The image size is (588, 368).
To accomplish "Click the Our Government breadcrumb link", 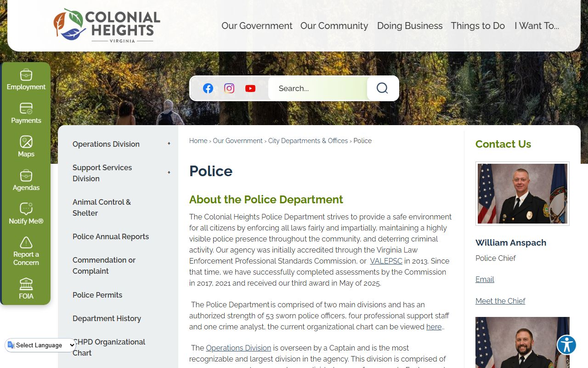I will pos(237,141).
